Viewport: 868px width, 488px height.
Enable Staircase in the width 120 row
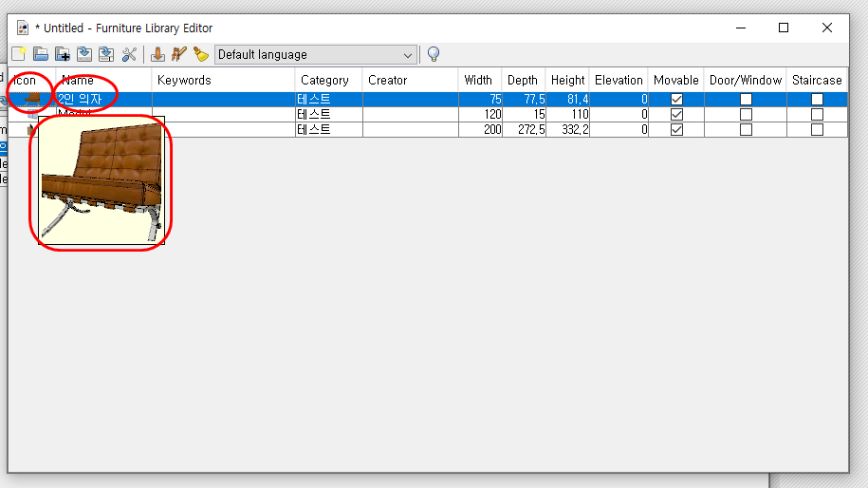(x=817, y=115)
